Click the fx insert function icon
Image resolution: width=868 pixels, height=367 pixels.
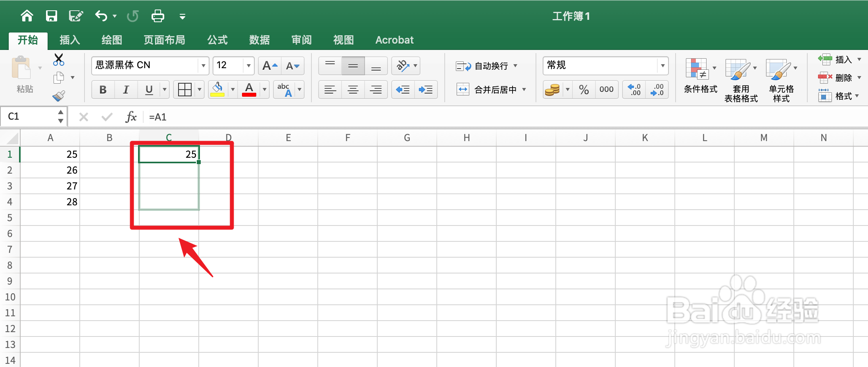coord(131,117)
